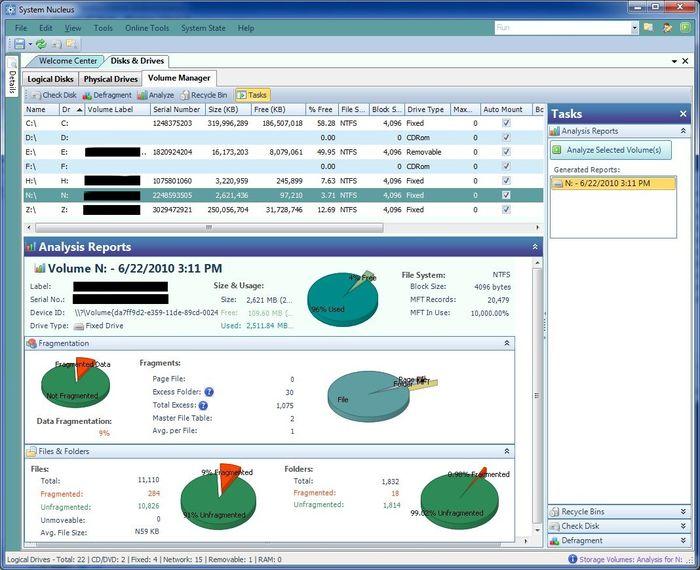Toggle the Auto Mount checkbox for drive Z:

click(x=506, y=209)
